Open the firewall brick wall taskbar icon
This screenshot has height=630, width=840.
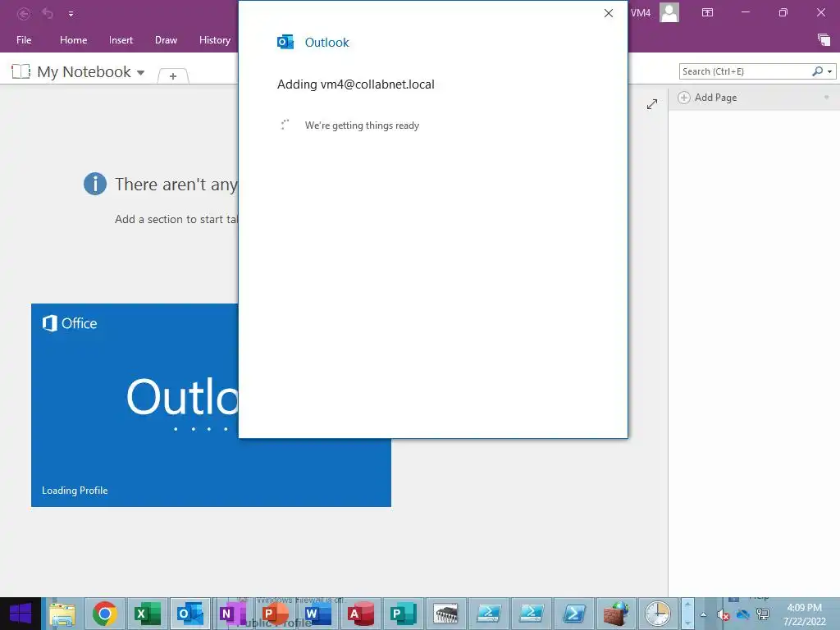coord(616,614)
